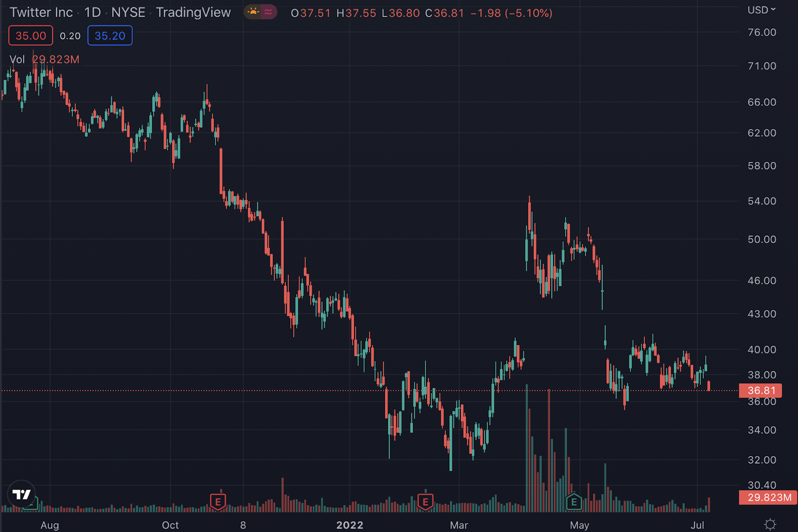Open the earnings marker near 8 November
This screenshot has height=532, width=798.
218,501
